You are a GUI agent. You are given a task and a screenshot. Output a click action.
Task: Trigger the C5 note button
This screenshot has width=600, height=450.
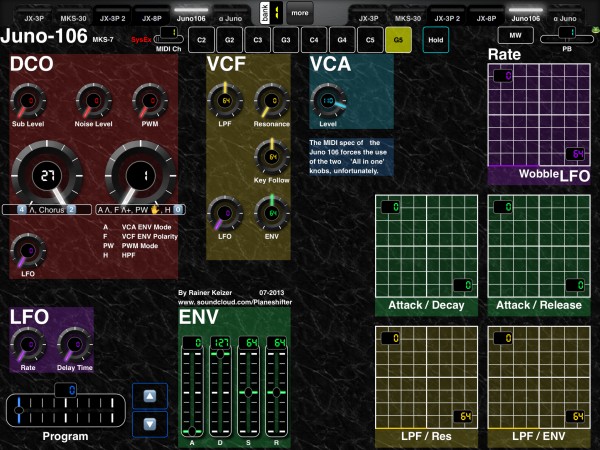(x=370, y=40)
